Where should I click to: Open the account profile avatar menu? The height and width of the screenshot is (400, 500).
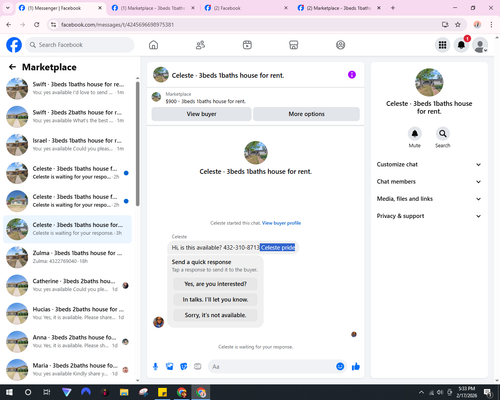point(480,45)
